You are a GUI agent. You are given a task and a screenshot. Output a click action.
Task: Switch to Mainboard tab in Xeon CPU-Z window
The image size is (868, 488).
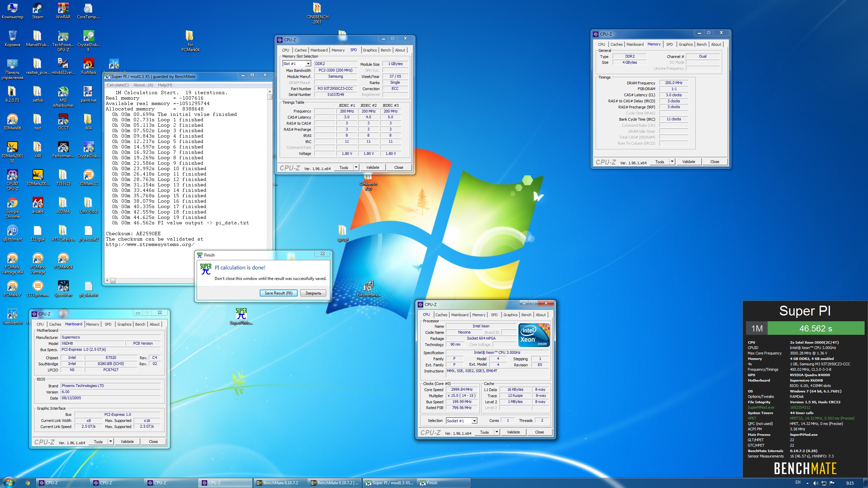click(x=459, y=315)
